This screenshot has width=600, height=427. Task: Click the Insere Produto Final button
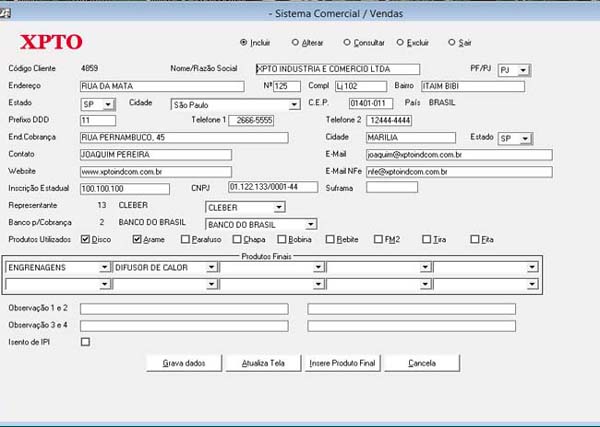(x=343, y=363)
